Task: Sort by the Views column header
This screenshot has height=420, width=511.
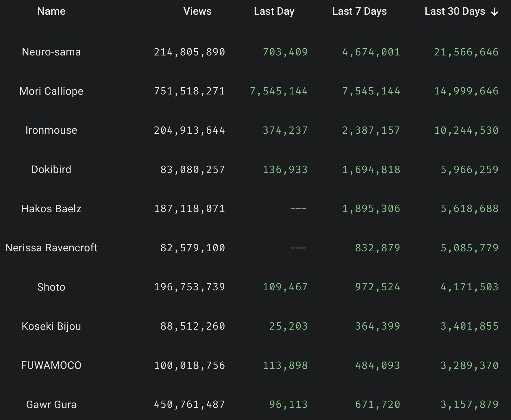Action: click(197, 11)
